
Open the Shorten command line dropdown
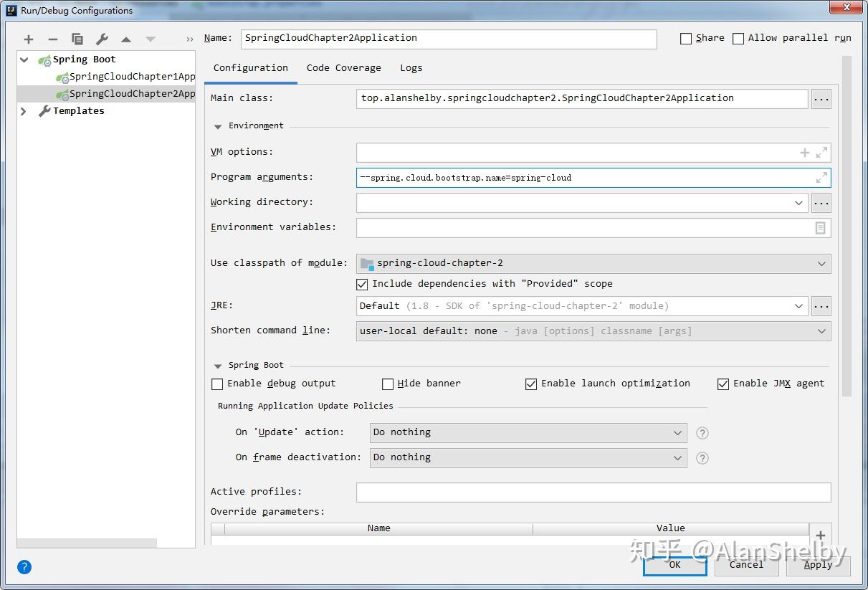coord(821,330)
